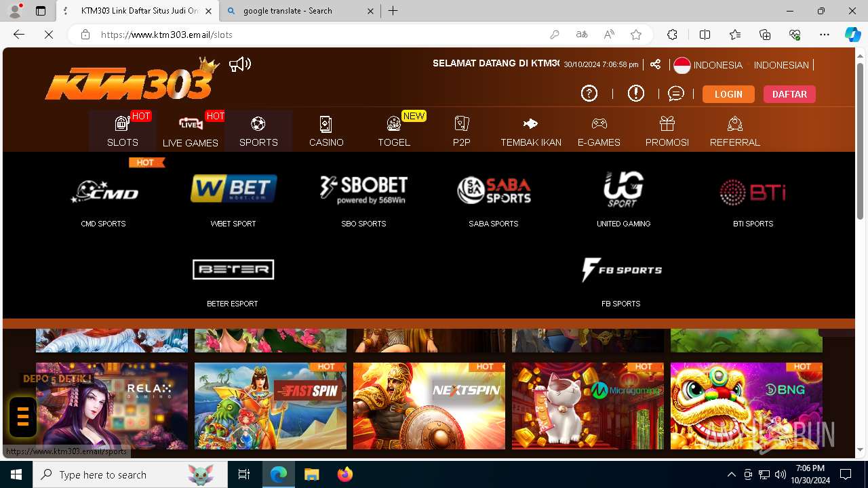Open the REFERRAL page
Image resolution: width=868 pixels, height=488 pixels.
[735, 131]
